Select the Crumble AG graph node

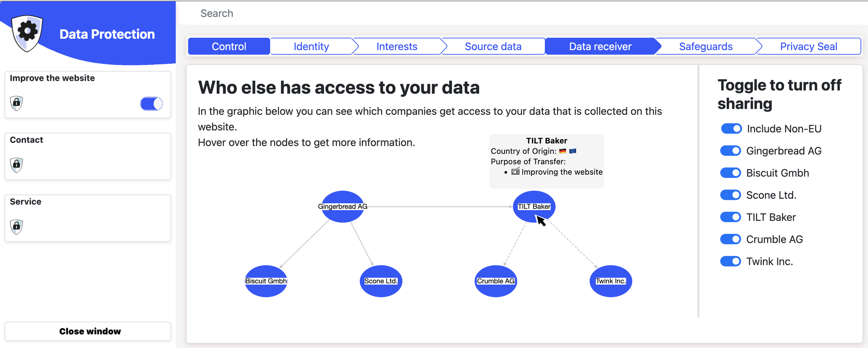pyautogui.click(x=496, y=281)
